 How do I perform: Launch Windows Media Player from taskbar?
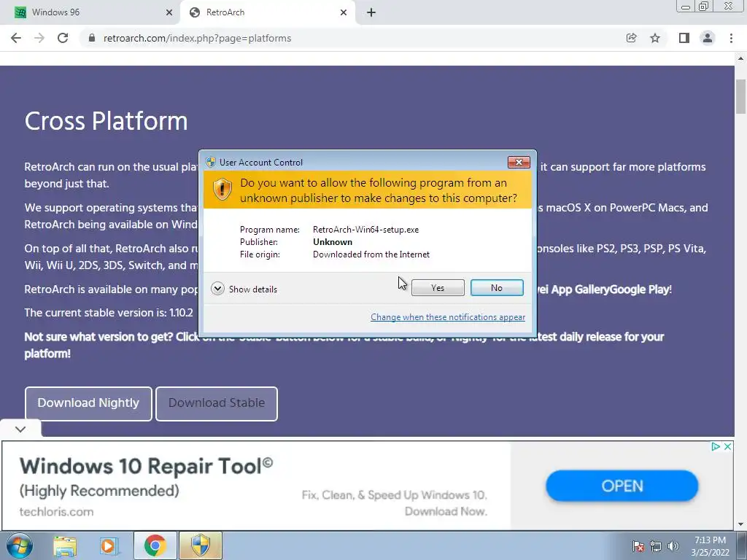coord(108,545)
